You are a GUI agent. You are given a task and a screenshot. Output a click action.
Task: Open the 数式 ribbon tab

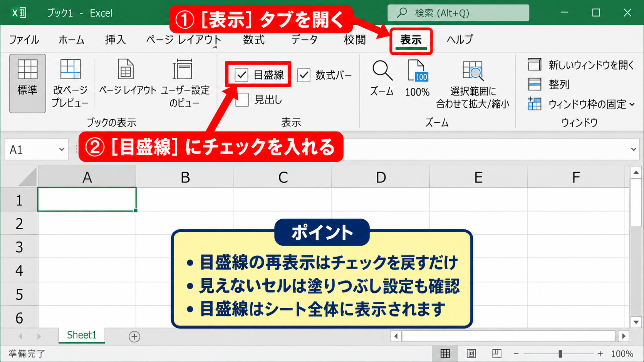(254, 40)
